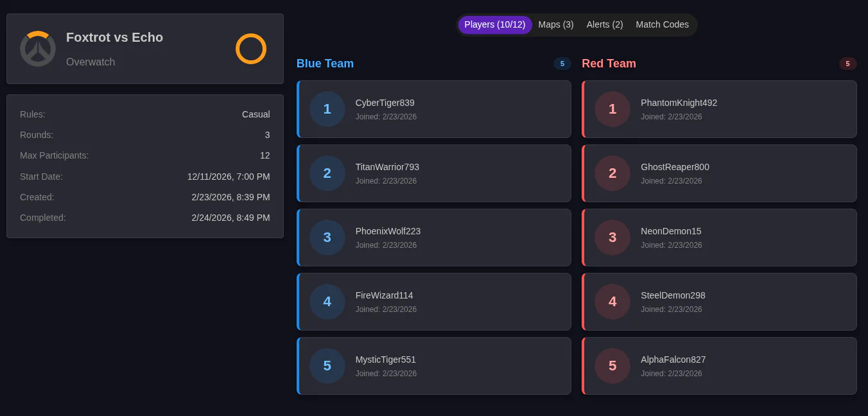The width and height of the screenshot is (868, 416).
Task: Click Red Team slot 2 number badge
Action: (x=612, y=173)
